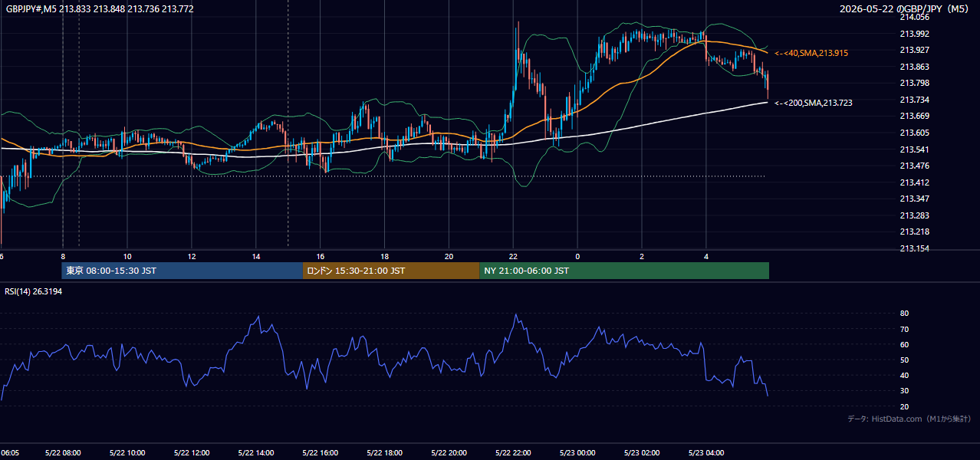
Task: Click the bottom time label 5/22 16:00
Action: (x=321, y=453)
